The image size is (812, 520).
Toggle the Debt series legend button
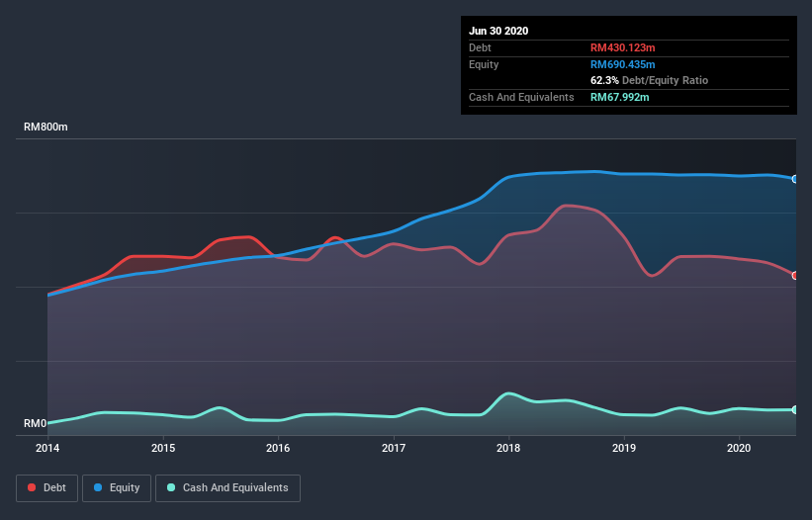pos(47,488)
